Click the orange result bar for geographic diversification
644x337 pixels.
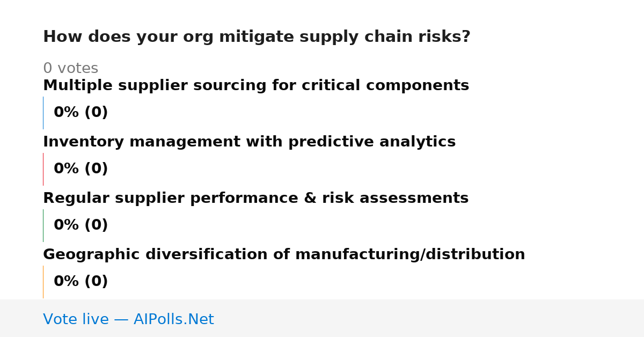click(43, 282)
